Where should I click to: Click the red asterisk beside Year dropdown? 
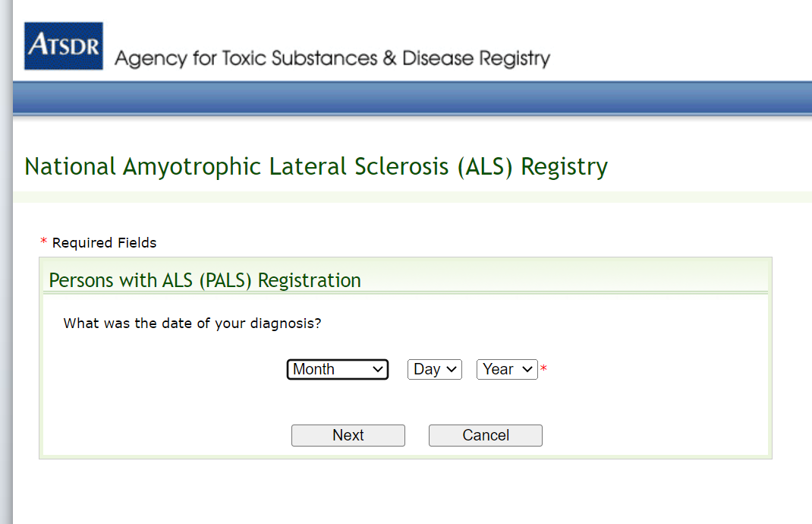[543, 370]
